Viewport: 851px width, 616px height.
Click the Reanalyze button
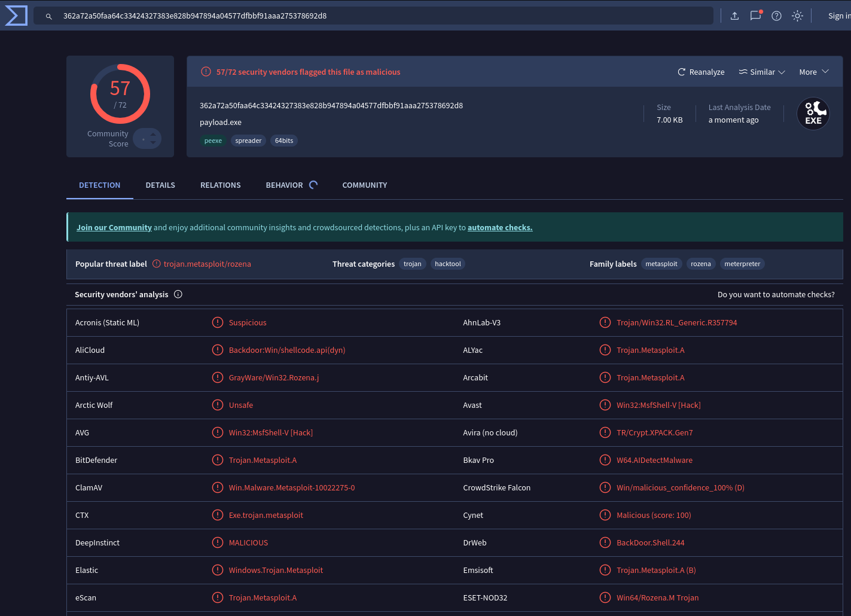click(701, 72)
